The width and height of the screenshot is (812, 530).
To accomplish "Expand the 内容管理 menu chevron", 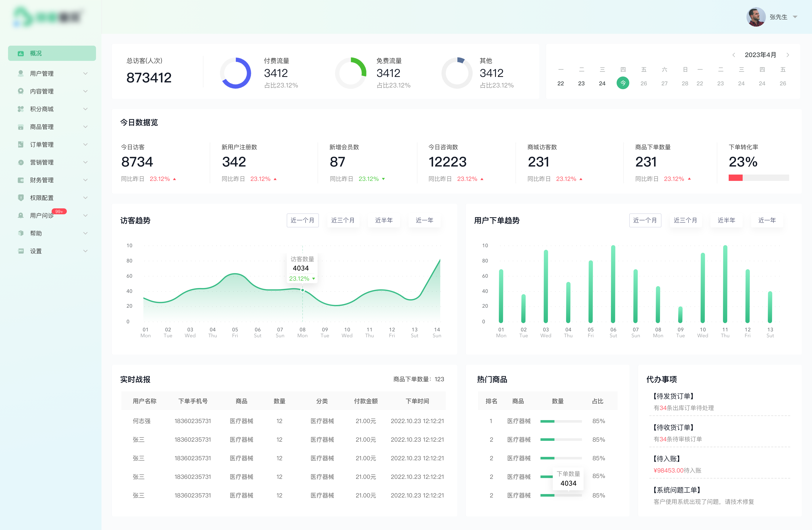I will pos(85,91).
